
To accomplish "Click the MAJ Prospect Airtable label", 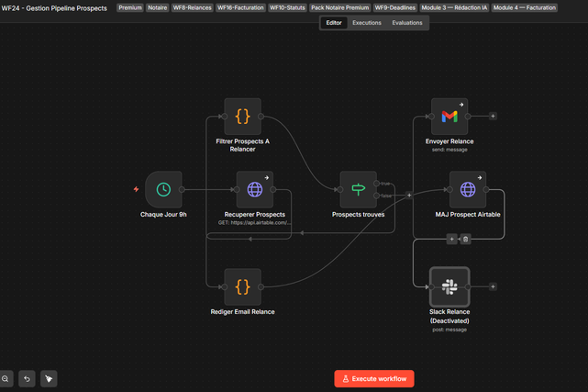I will click(468, 215).
